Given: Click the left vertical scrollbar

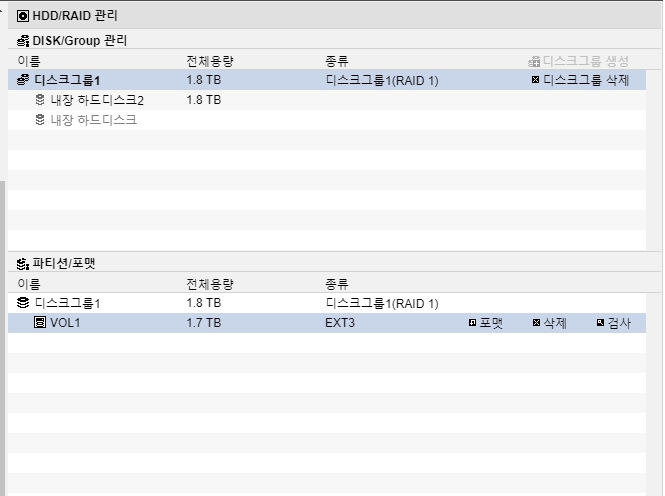Looking at the screenshot, I should tap(3, 338).
